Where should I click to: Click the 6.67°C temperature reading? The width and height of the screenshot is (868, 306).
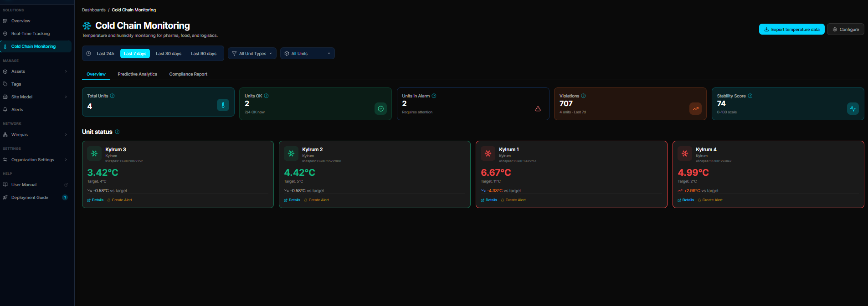[x=496, y=173]
